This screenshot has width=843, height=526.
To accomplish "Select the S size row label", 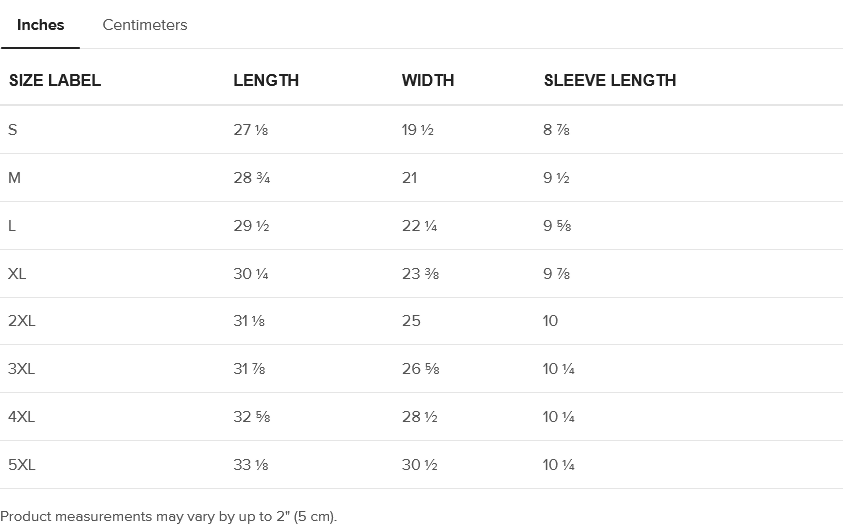I will pyautogui.click(x=13, y=130).
